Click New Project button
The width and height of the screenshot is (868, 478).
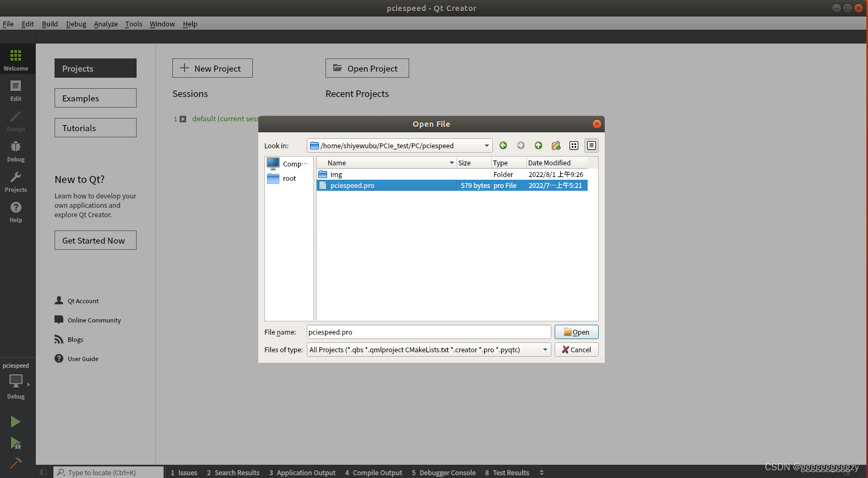(x=212, y=68)
